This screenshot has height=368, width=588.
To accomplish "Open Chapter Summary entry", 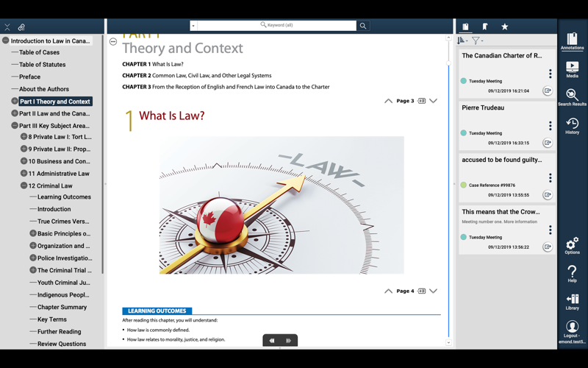I will point(62,307).
